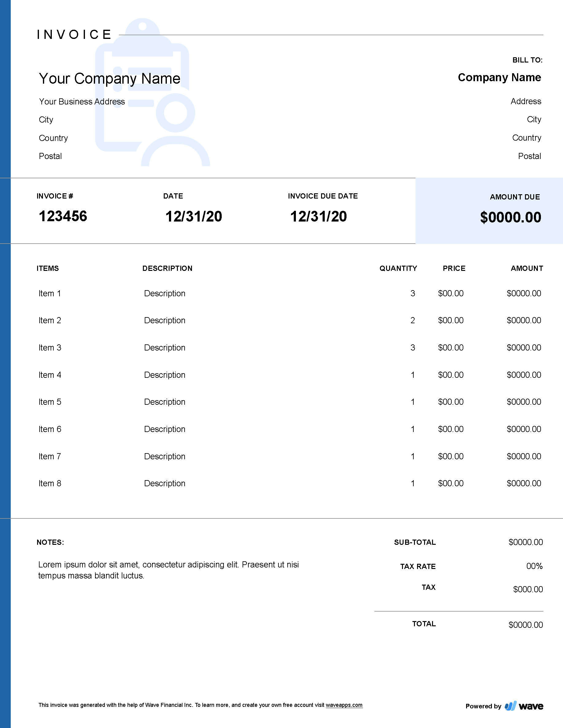563x728 pixels.
Task: Click the Bill To Company Name
Action: click(x=499, y=77)
